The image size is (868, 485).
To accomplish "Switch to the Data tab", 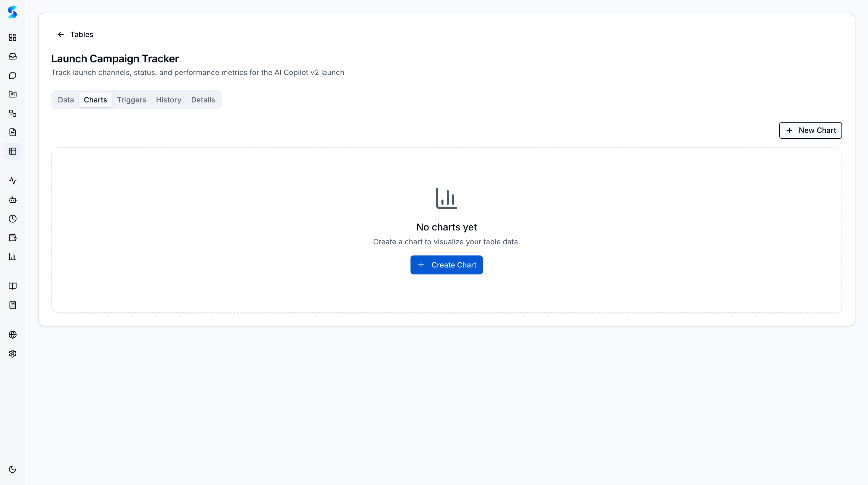I will [x=66, y=100].
